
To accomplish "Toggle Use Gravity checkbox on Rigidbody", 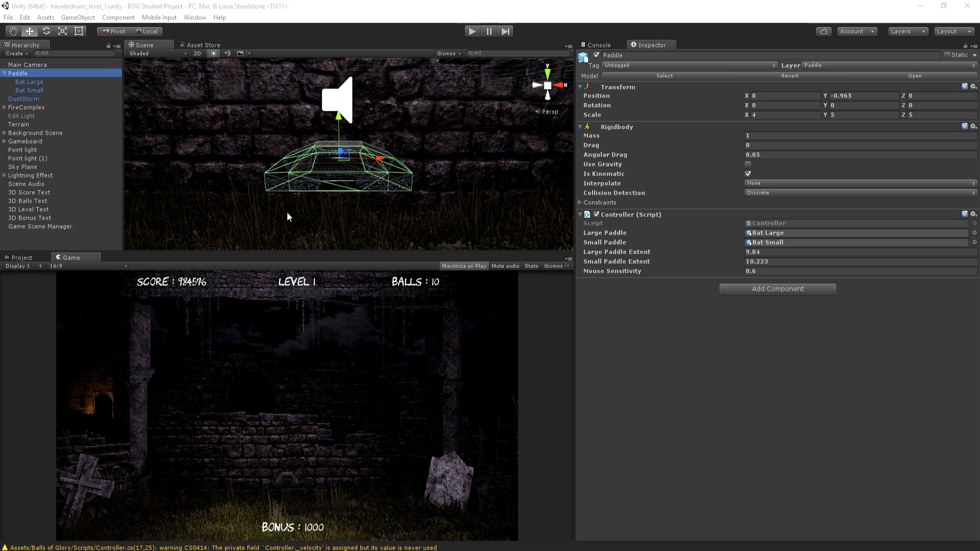I will click(748, 164).
